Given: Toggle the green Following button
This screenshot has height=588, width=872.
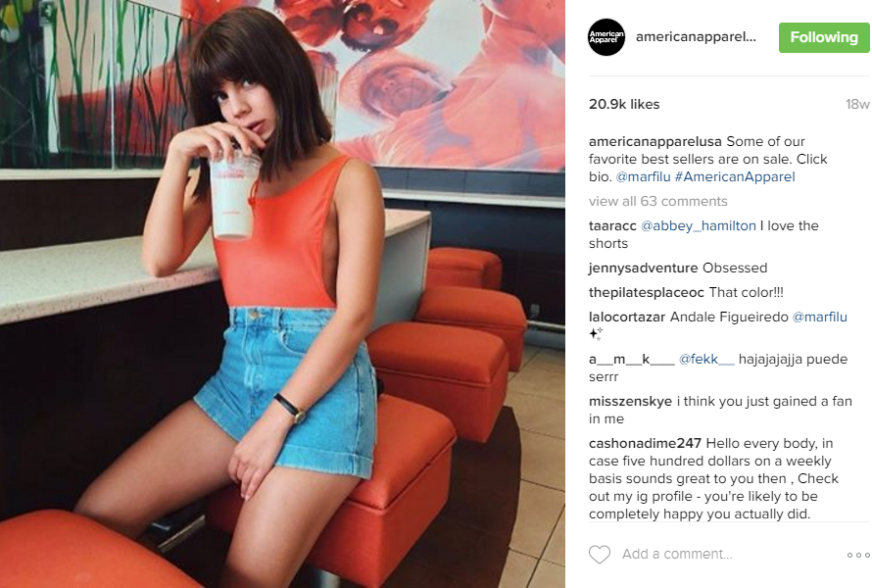Looking at the screenshot, I should pos(824,37).
